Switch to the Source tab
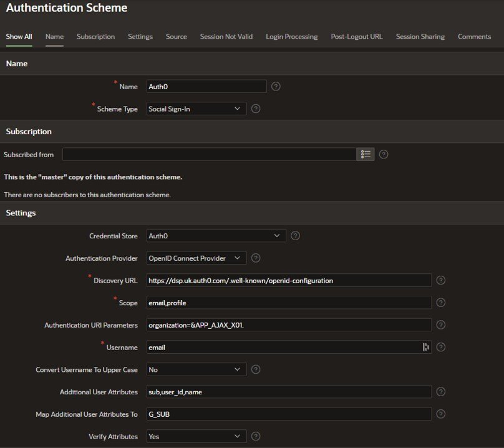Image resolution: width=504 pixels, height=448 pixels. click(176, 37)
